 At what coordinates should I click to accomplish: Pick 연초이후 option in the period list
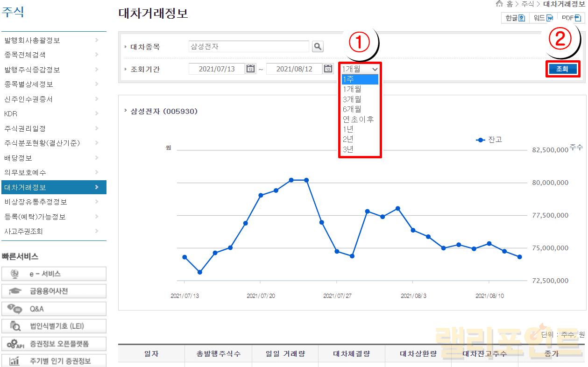[x=360, y=119]
